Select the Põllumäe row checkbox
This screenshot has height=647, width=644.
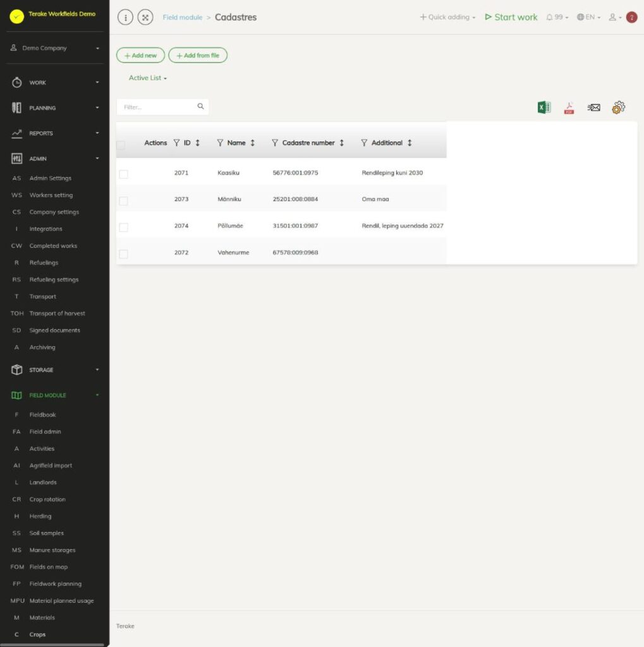tap(123, 227)
